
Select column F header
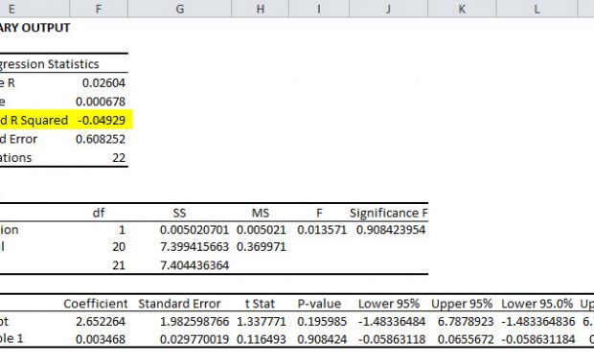[99, 9]
